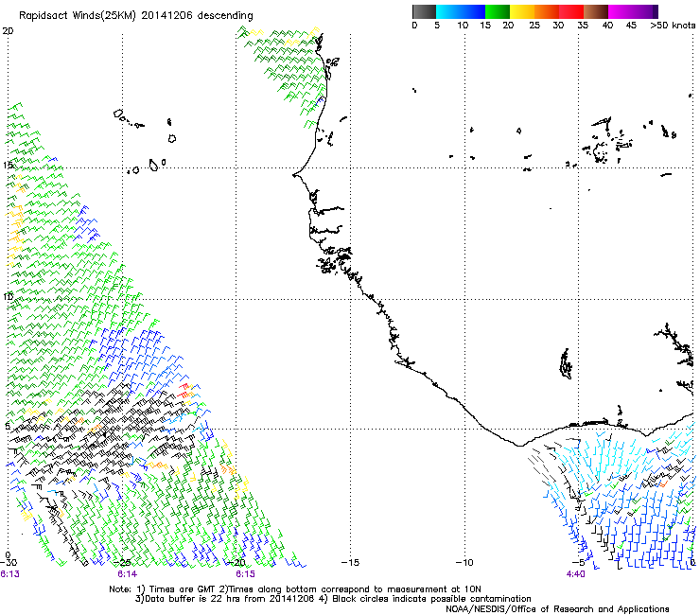Select the green 15-20 knots legend segment
700x615 pixels.
coord(498,11)
